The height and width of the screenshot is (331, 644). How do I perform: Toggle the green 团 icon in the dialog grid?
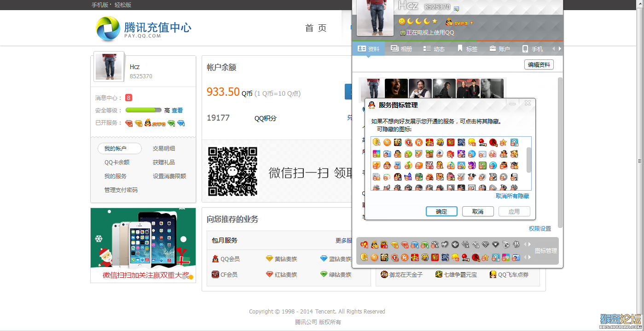coord(482,165)
